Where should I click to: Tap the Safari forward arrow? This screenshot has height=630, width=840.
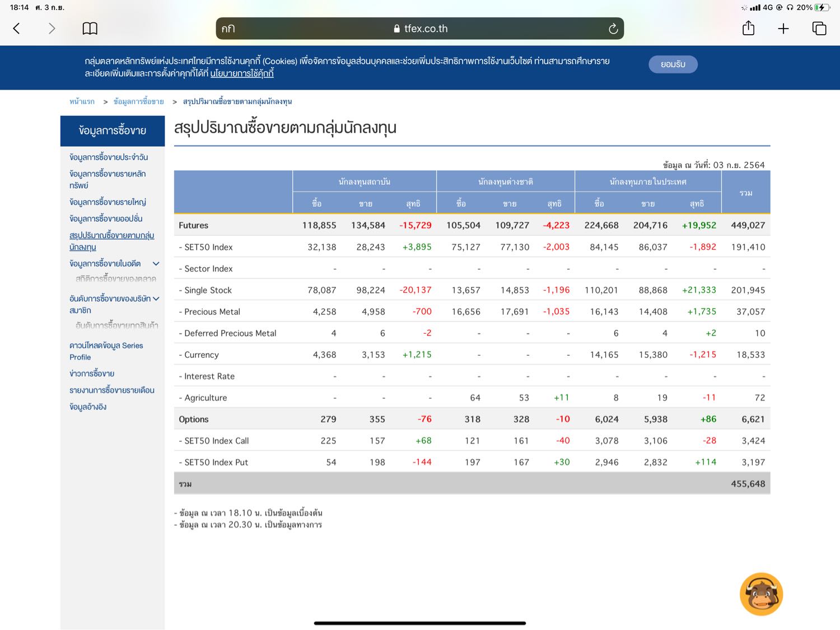click(x=52, y=29)
